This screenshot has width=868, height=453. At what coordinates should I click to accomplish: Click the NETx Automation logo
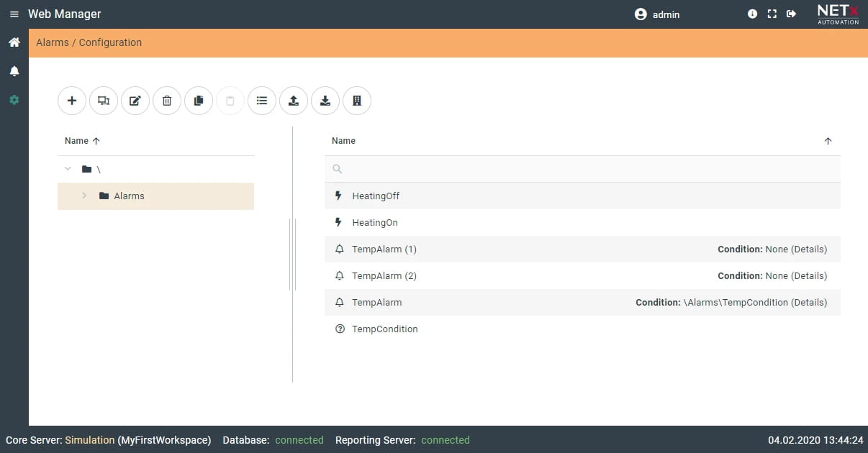click(x=838, y=14)
